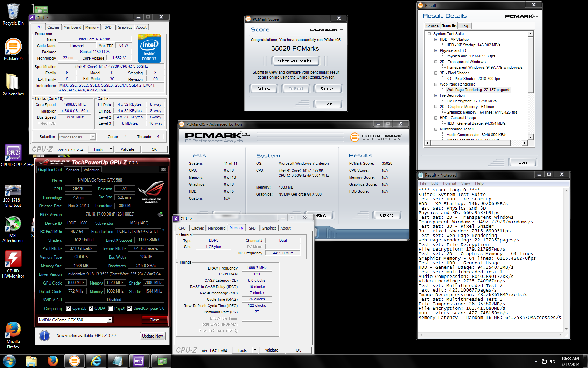Open Tools dropdown arrow in top CPU-Z window
This screenshot has height=368, width=588.
tap(111, 149)
